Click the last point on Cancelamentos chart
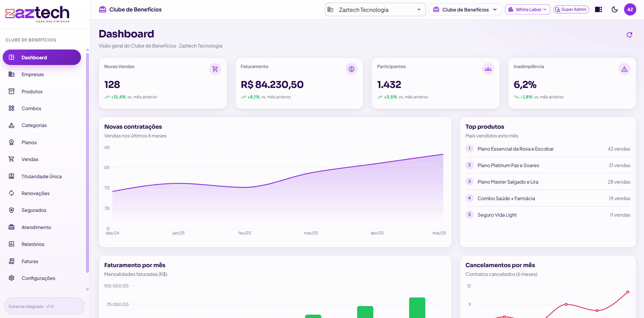Image resolution: width=644 pixels, height=318 pixels. click(627, 292)
